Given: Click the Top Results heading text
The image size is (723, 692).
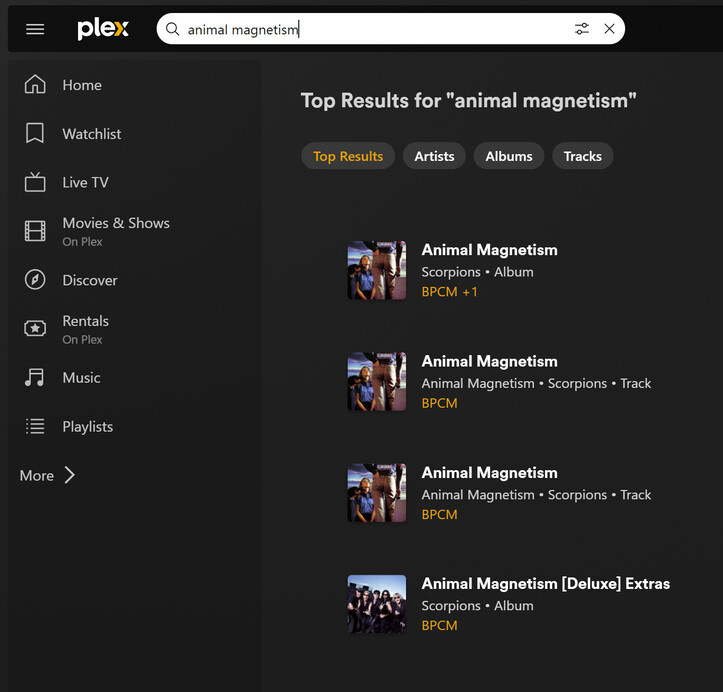Looking at the screenshot, I should tap(468, 101).
